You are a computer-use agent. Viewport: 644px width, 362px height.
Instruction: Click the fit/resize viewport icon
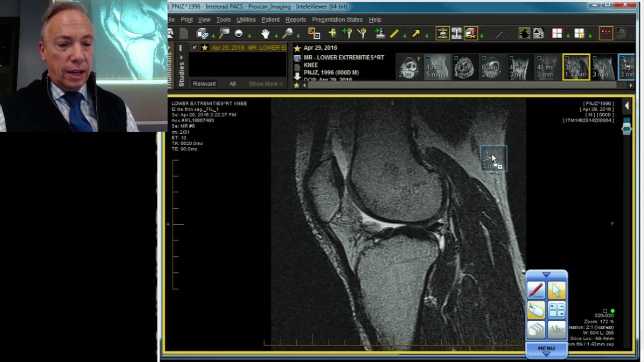click(314, 34)
